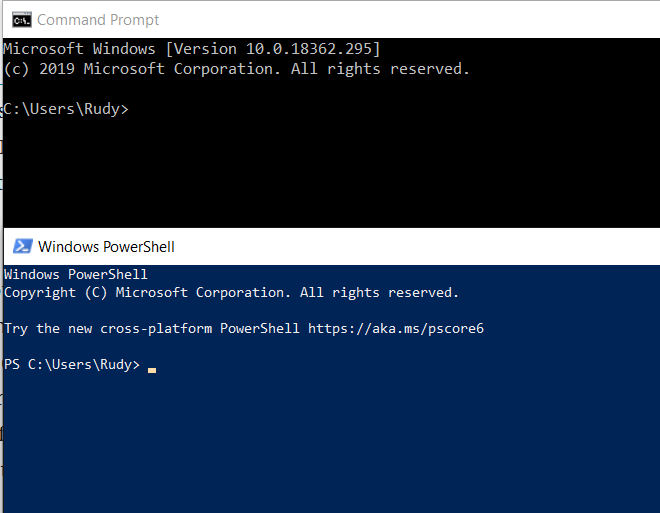
Task: Click the Command Prompt title bar icon
Action: (20, 20)
